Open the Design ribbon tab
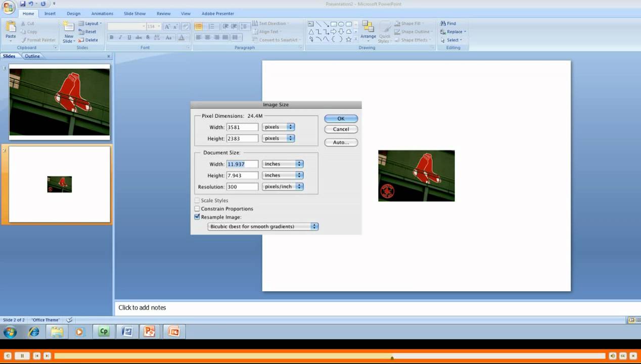Screen dimensions: 641x364 point(74,14)
